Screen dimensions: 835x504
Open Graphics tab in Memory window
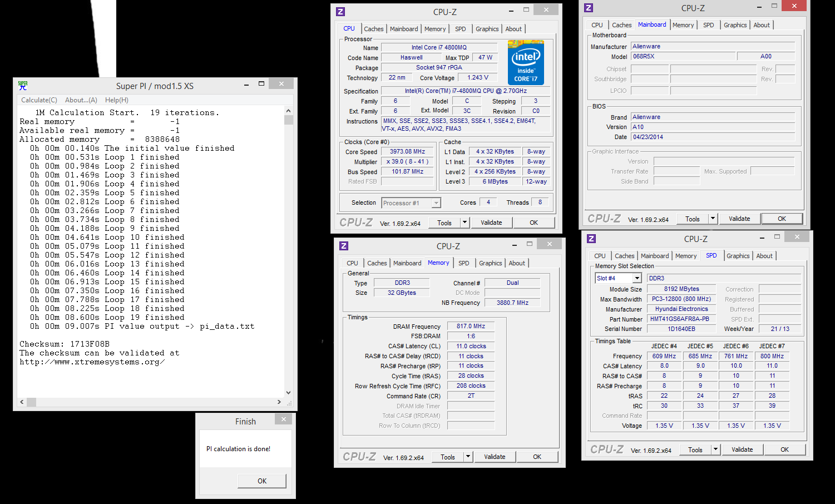tap(491, 263)
